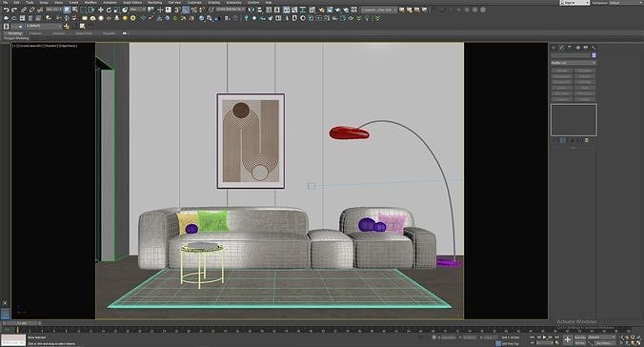Open the Modify command panel tab
The image size is (644, 347).
point(561,48)
